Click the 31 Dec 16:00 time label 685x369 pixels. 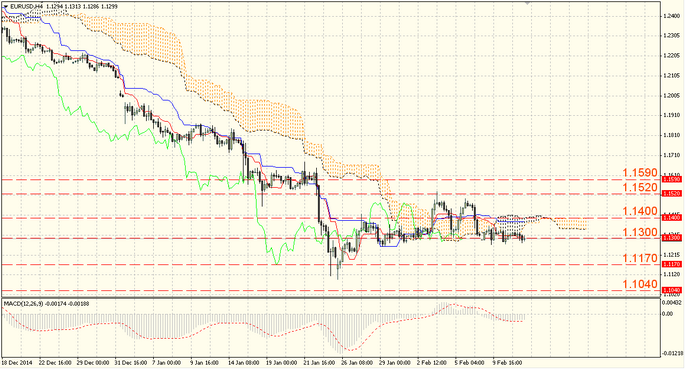[x=131, y=363]
